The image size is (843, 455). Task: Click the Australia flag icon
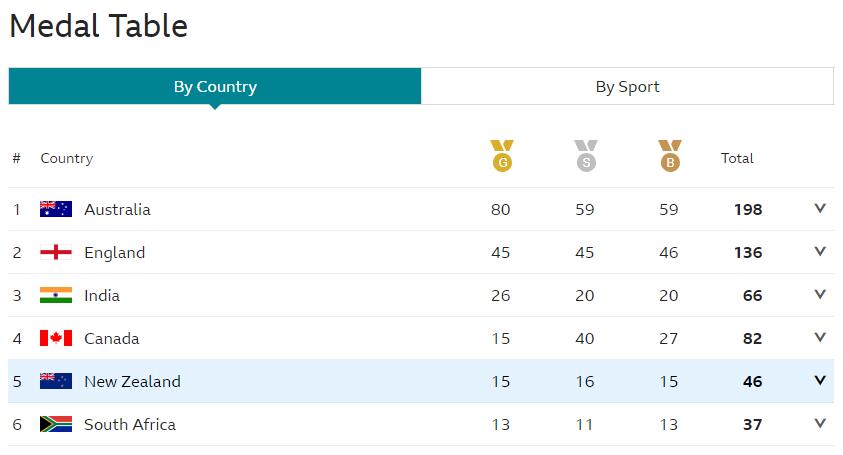56,209
